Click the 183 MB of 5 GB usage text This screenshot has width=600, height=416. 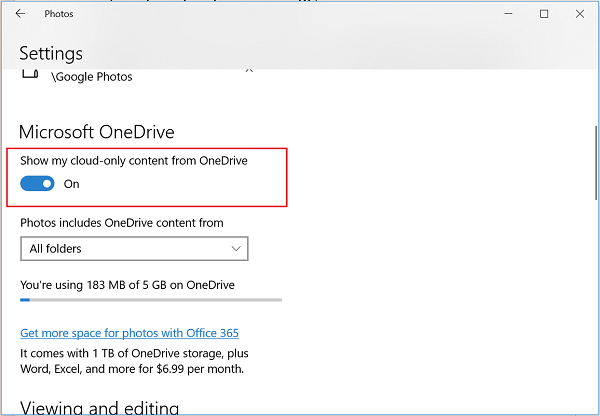pyautogui.click(x=127, y=285)
